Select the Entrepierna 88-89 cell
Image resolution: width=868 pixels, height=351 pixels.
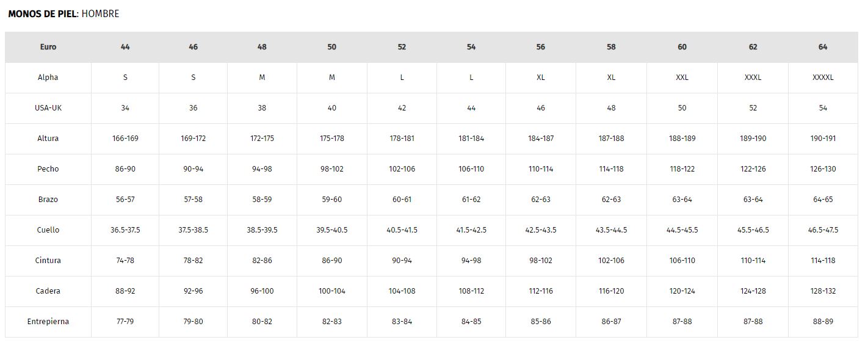pos(823,322)
